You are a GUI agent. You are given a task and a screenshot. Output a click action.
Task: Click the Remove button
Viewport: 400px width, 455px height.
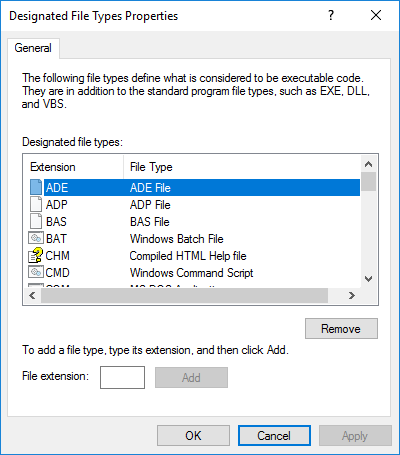[x=341, y=329]
